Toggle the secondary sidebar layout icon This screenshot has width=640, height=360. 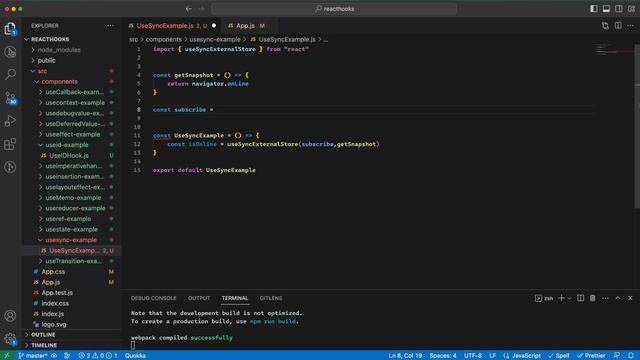(619, 9)
